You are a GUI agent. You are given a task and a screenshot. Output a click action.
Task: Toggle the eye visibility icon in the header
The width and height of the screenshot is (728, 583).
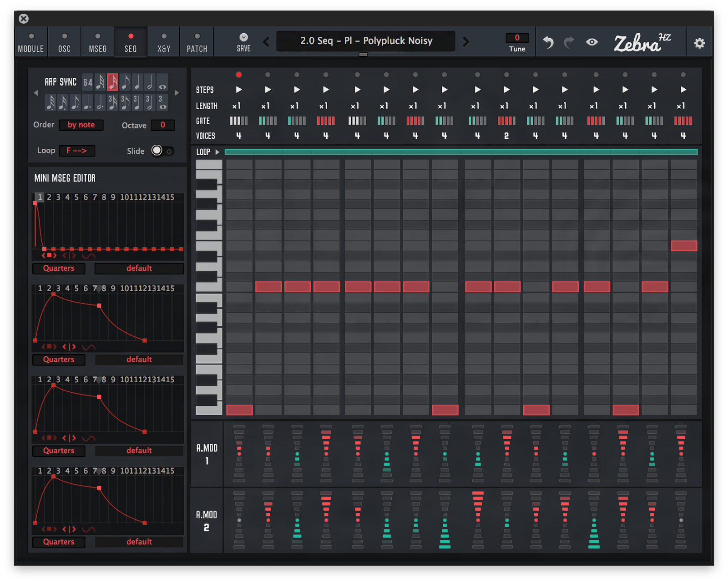click(x=591, y=42)
